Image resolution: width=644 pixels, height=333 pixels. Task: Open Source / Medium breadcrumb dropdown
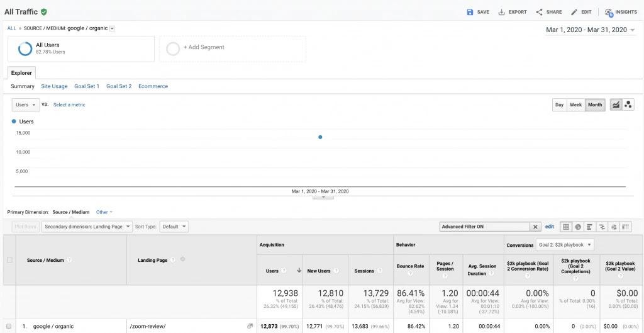point(113,28)
